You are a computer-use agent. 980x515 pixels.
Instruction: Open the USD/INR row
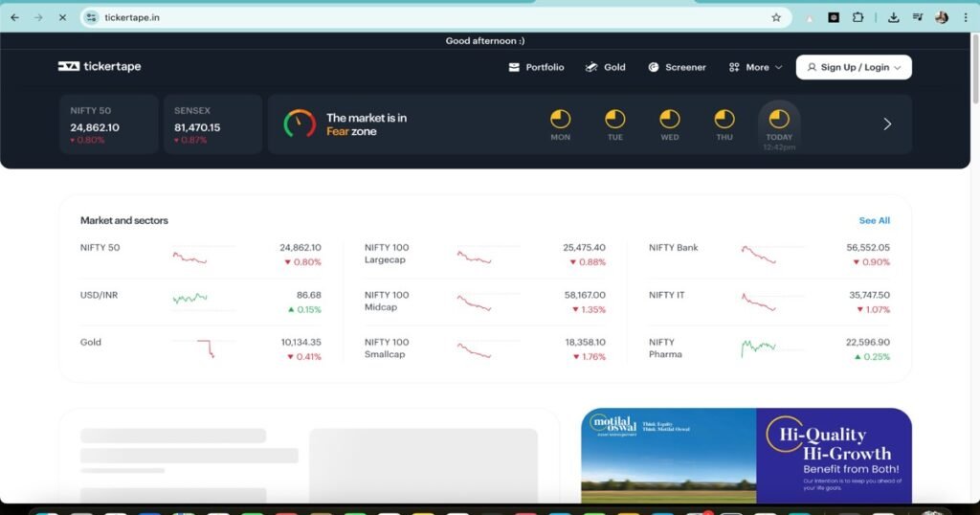tap(100, 296)
